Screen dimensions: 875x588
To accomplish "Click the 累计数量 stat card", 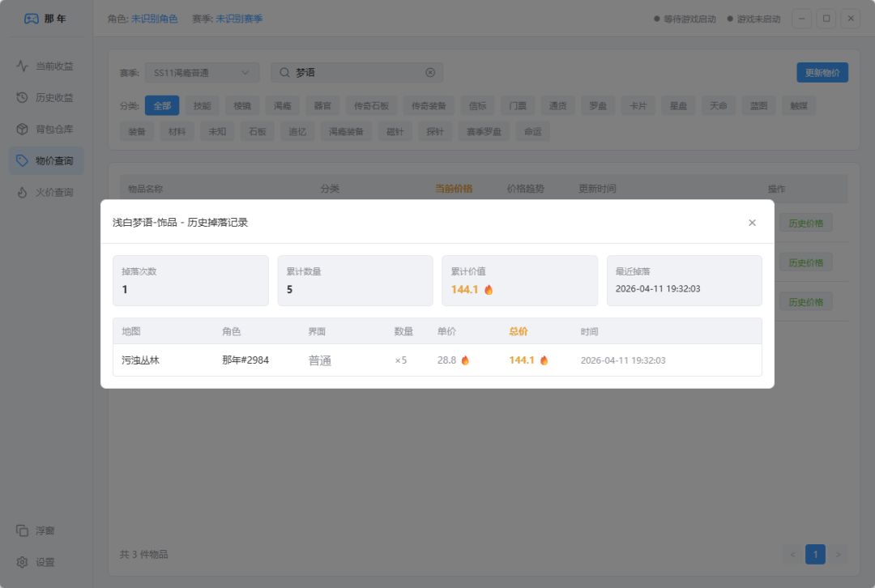I will pyautogui.click(x=356, y=280).
